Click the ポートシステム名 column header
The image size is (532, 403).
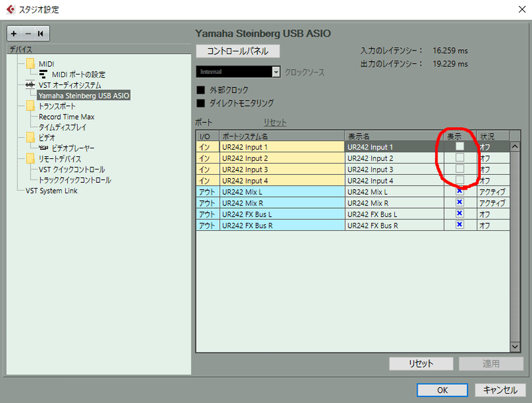[x=282, y=136]
